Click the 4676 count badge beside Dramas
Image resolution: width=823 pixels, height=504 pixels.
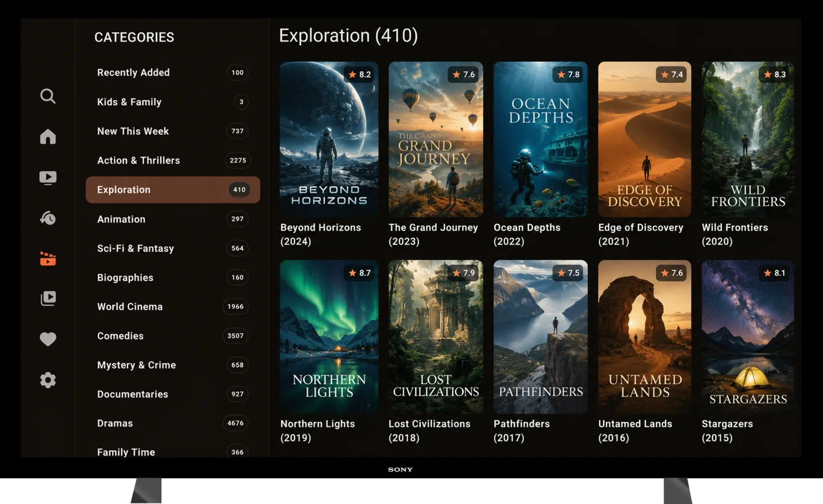[235, 423]
